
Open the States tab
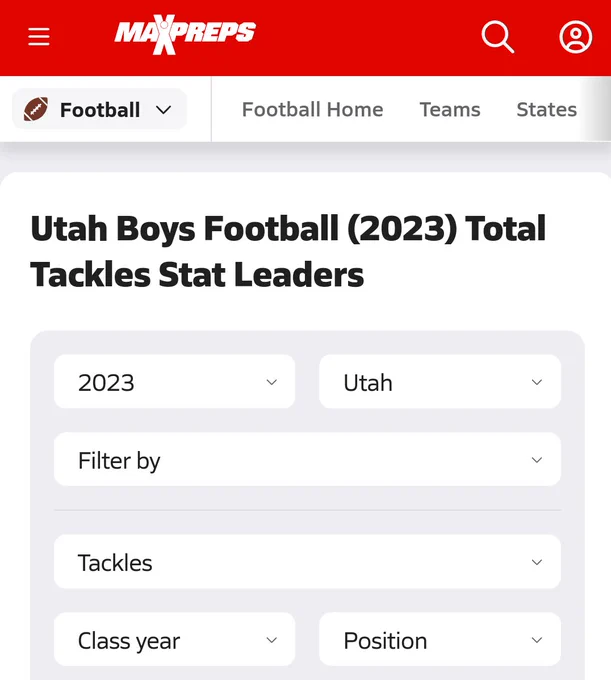point(547,109)
